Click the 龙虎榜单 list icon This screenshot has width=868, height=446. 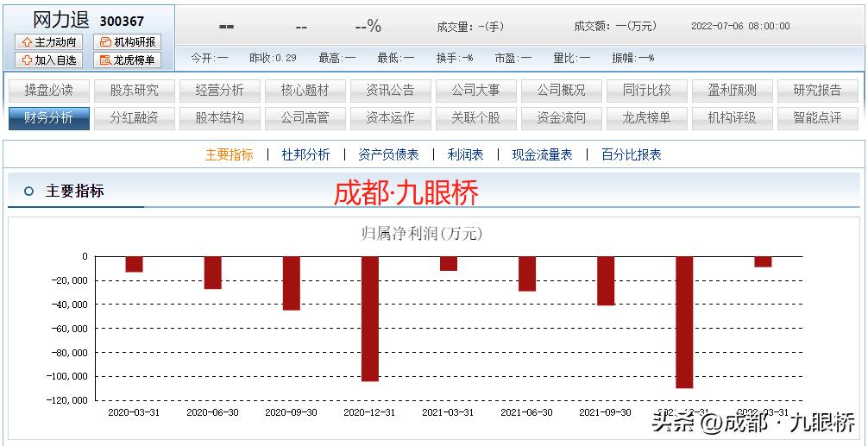point(105,60)
